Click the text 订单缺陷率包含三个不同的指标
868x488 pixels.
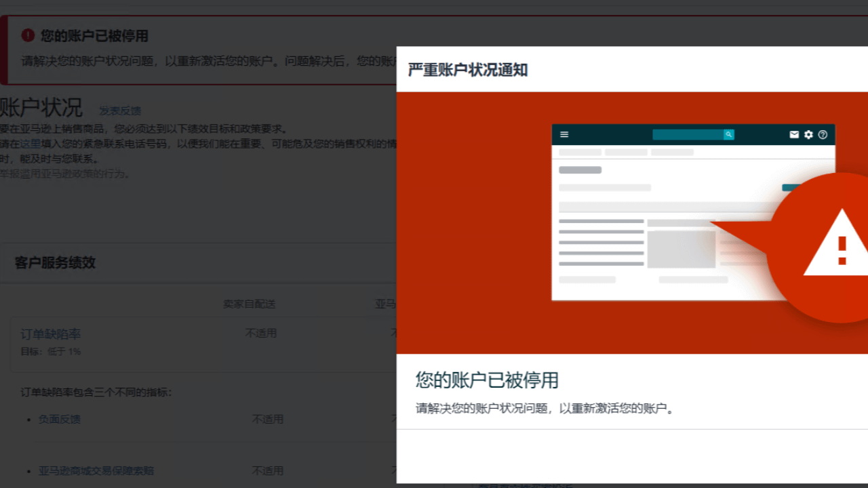coord(96,392)
